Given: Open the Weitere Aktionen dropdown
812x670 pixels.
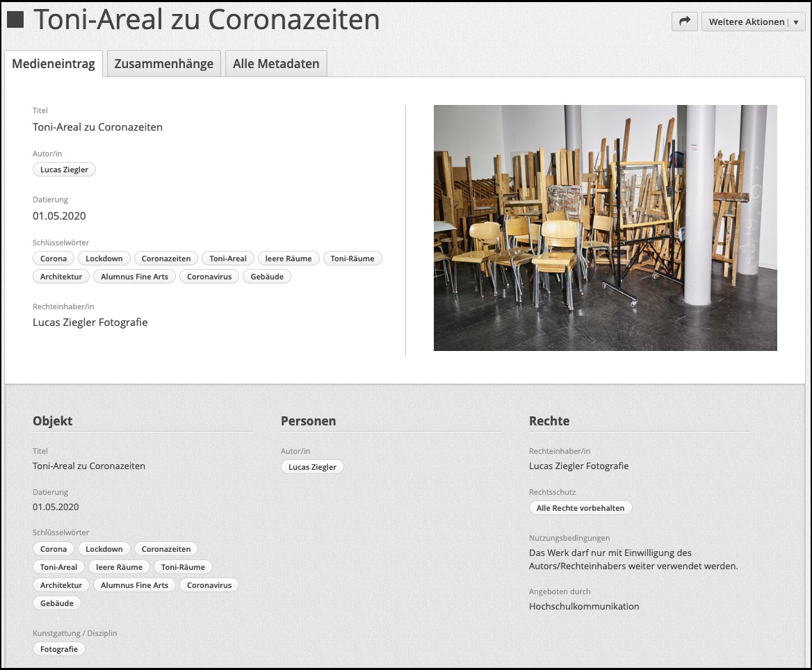Looking at the screenshot, I should 754,22.
